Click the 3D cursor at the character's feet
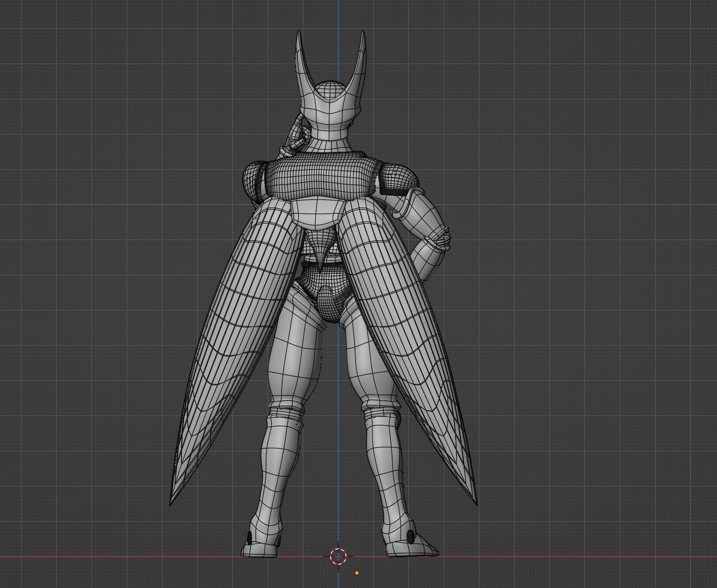The width and height of the screenshot is (717, 588). 338,556
